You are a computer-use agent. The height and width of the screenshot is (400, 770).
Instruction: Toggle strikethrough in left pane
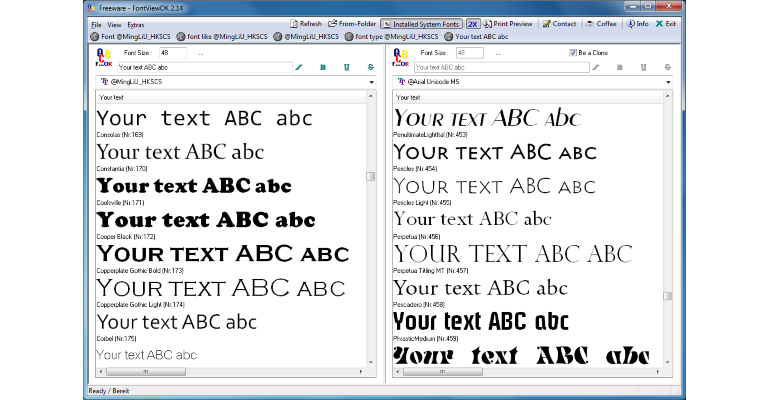(x=371, y=67)
